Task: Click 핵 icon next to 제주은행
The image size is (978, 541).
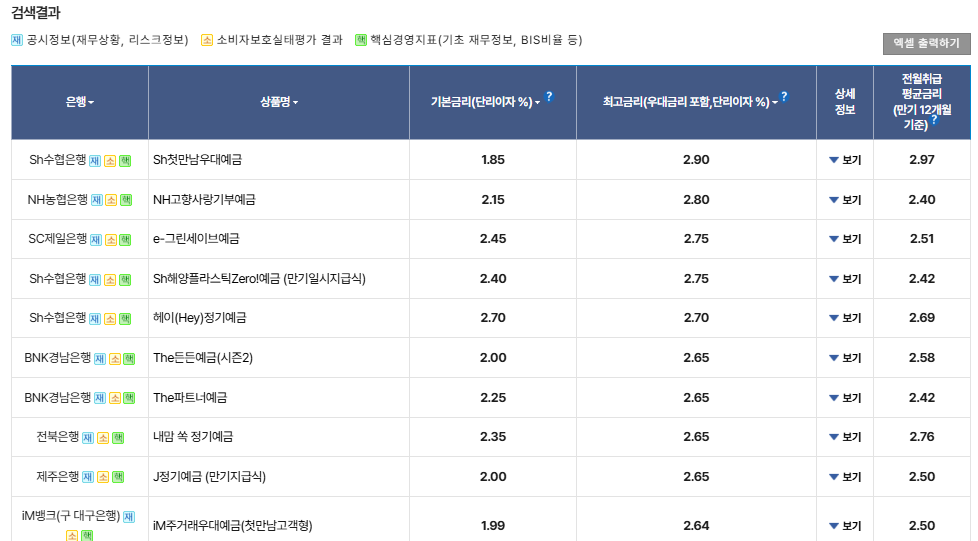Action: pyautogui.click(x=118, y=477)
